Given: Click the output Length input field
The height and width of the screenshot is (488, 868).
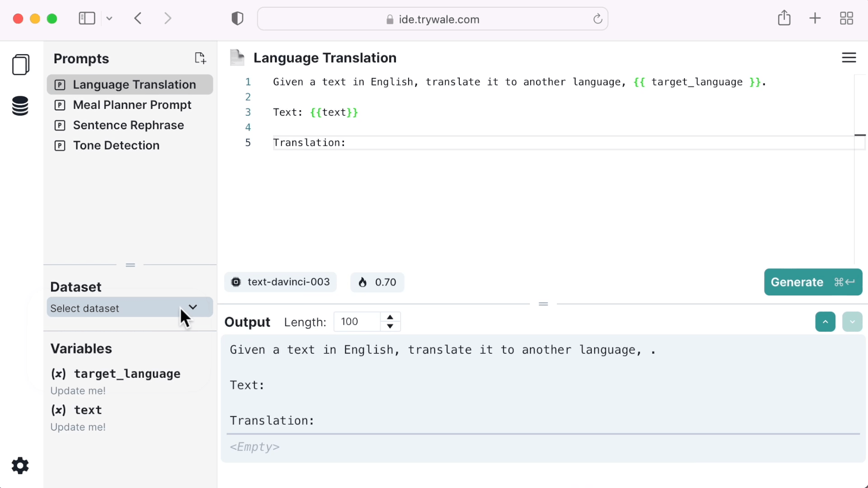Looking at the screenshot, I should (x=357, y=322).
